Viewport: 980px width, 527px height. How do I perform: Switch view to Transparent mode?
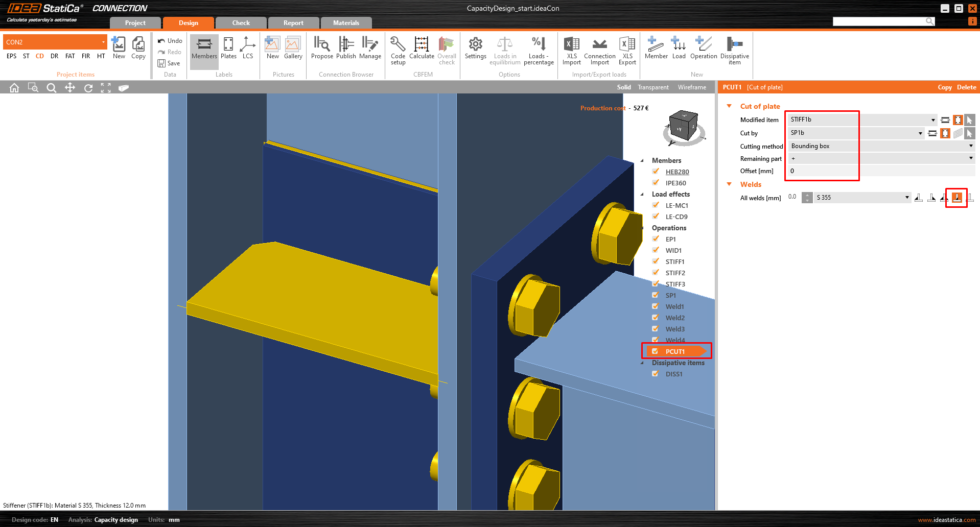pos(653,87)
